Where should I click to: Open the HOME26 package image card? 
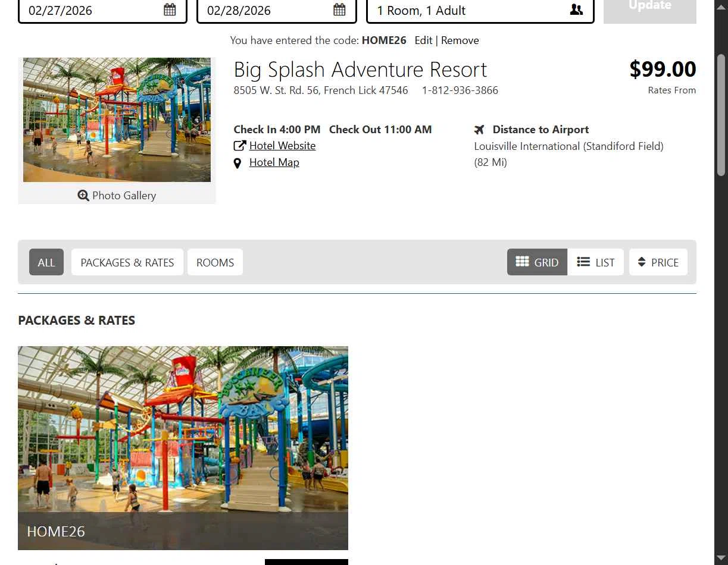click(x=183, y=448)
